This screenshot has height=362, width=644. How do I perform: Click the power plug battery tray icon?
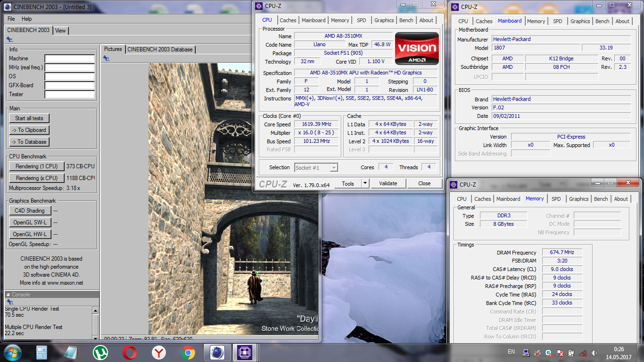pyautogui.click(x=571, y=352)
